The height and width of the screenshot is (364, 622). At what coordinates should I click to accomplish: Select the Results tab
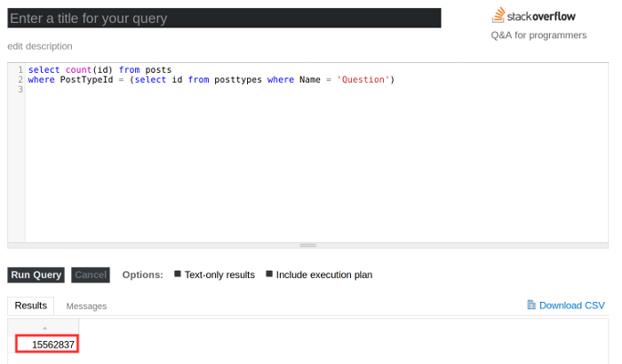click(31, 305)
